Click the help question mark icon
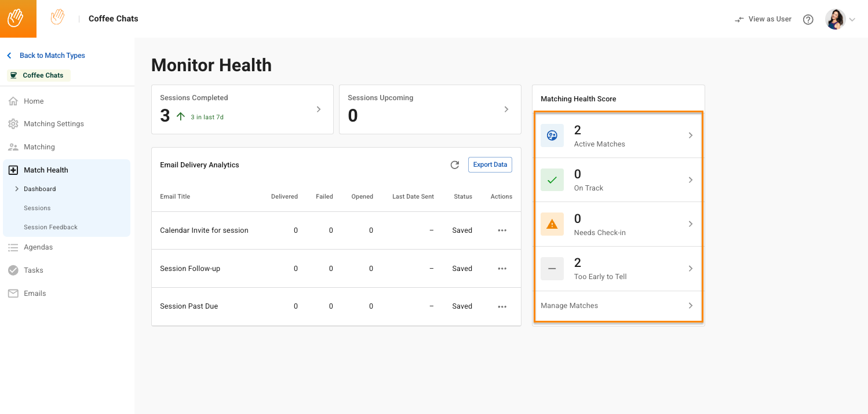This screenshot has width=868, height=414. 808,20
